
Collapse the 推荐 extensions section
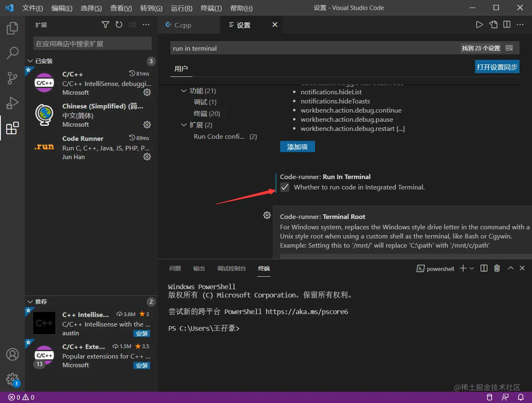(30, 302)
